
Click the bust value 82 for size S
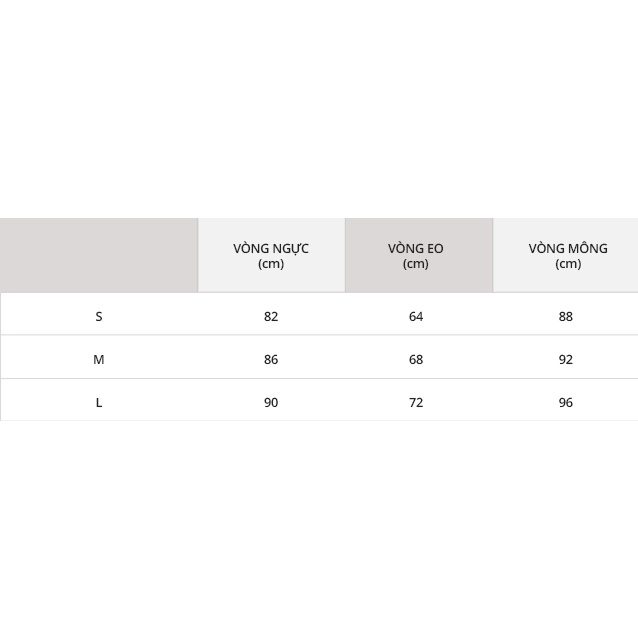(271, 316)
